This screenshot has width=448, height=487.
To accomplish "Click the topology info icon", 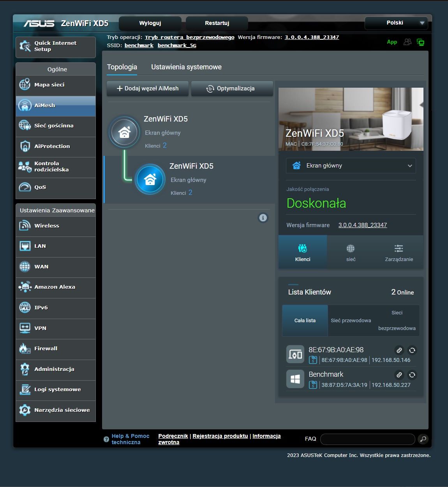I will (x=263, y=218).
